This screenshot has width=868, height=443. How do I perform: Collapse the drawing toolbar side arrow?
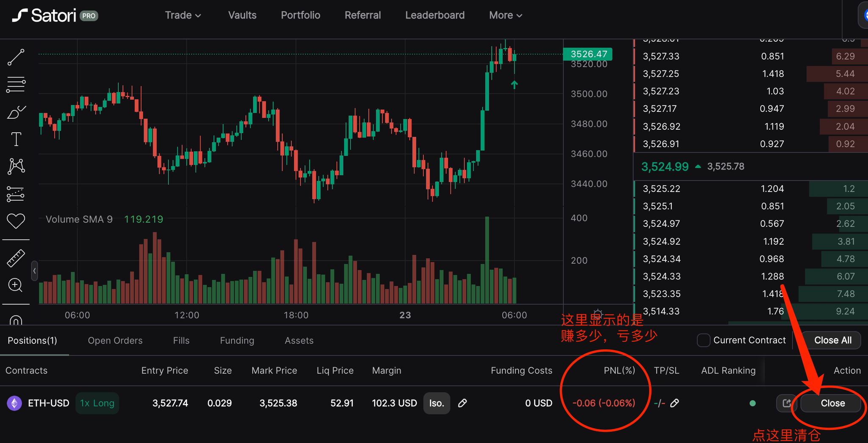[34, 271]
